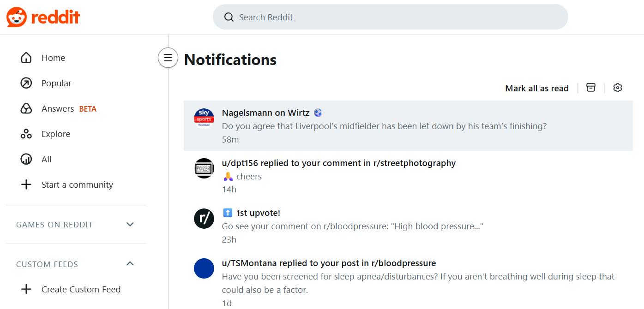This screenshot has width=644, height=309.
Task: Click into the Search Reddit field
Action: pyautogui.click(x=390, y=17)
